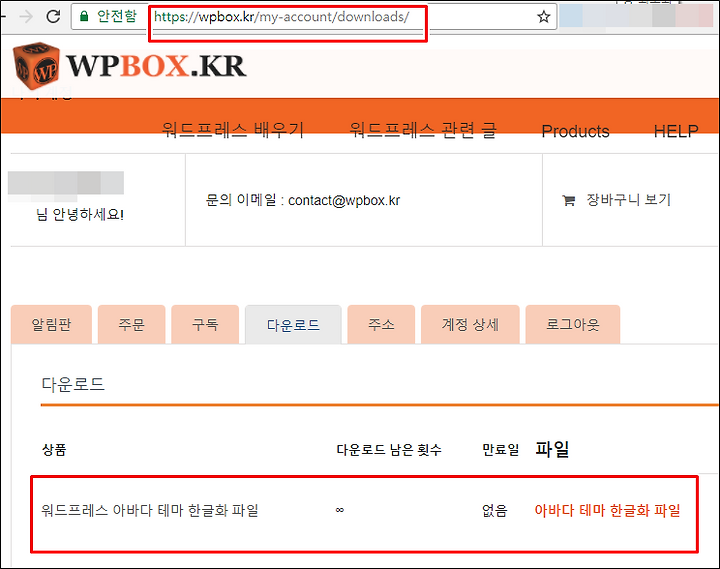Click the 다운로드 section heading

click(x=73, y=384)
